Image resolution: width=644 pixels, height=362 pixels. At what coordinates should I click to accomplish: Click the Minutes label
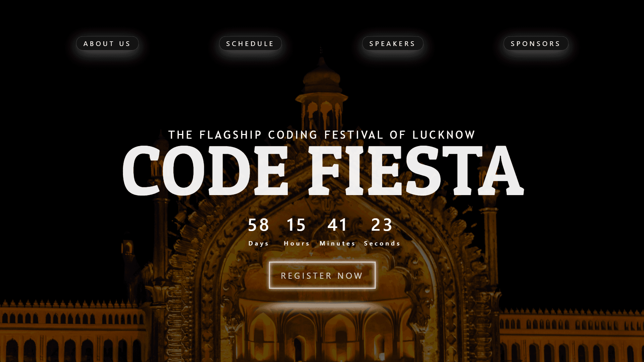point(337,243)
